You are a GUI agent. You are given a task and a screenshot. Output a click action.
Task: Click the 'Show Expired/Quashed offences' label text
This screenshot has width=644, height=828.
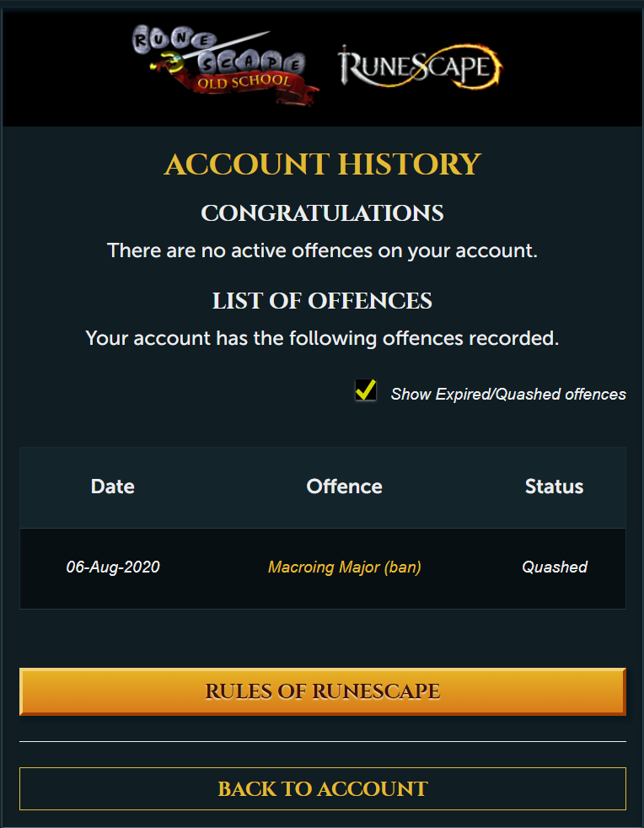point(507,394)
